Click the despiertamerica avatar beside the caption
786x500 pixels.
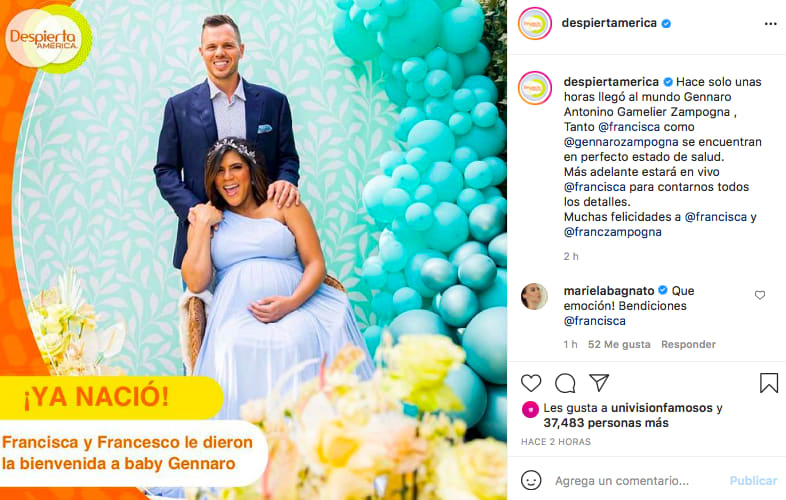point(535,88)
